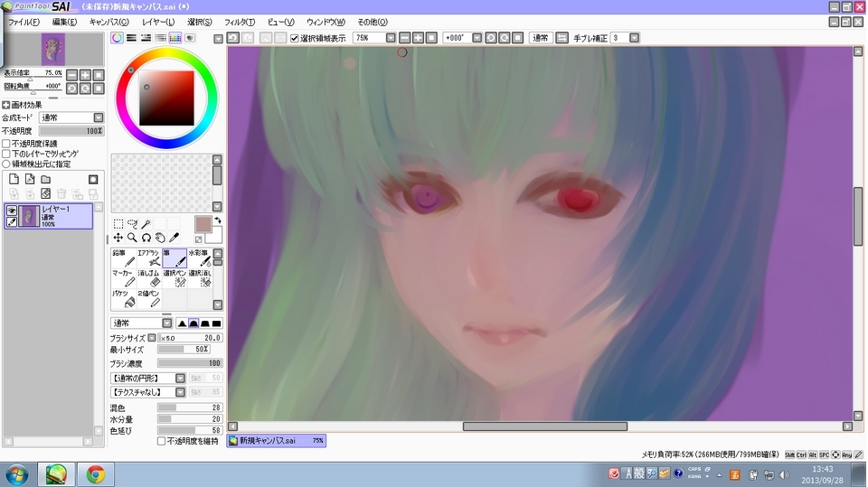Select the rotate view tool
The height and width of the screenshot is (487, 868).
point(146,238)
